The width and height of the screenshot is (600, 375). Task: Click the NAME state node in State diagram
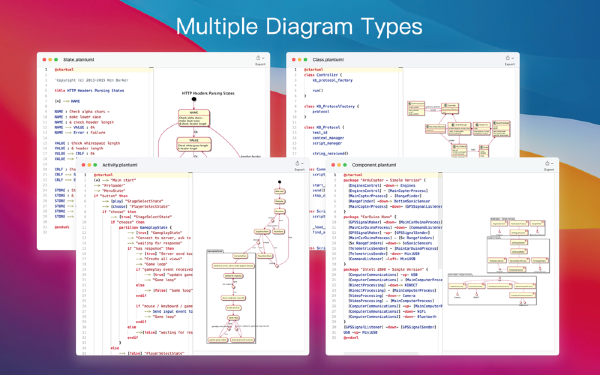194,118
